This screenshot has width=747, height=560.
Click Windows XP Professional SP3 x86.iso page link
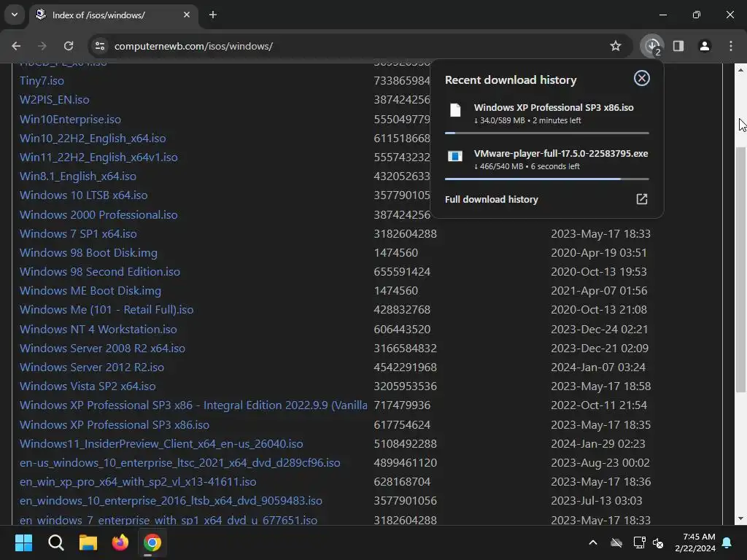point(115,425)
